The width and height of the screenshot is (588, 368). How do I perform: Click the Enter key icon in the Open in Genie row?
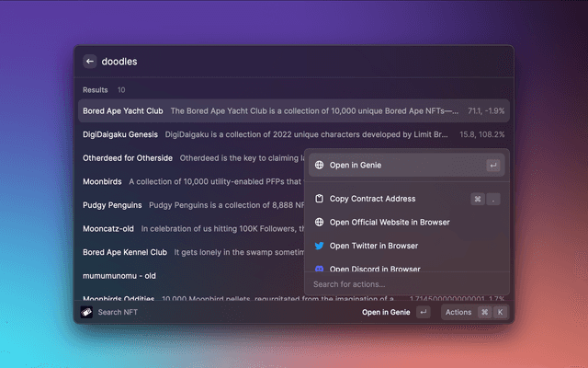point(493,166)
